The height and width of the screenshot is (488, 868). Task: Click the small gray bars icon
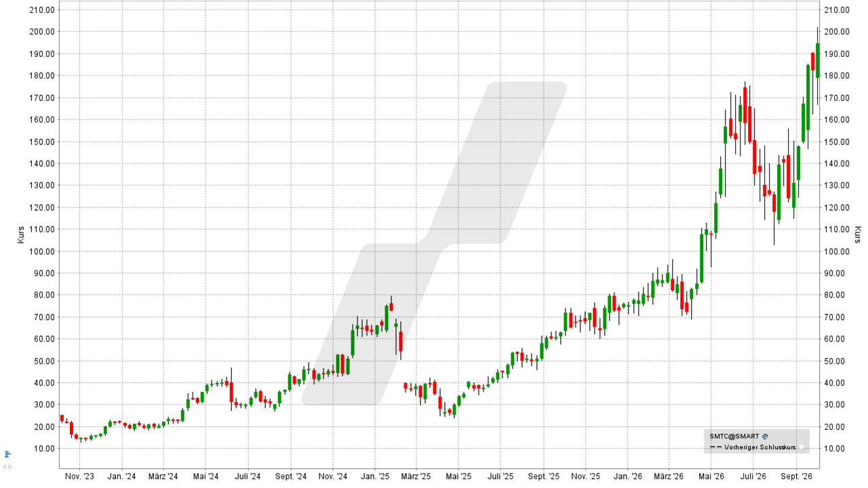[7, 466]
